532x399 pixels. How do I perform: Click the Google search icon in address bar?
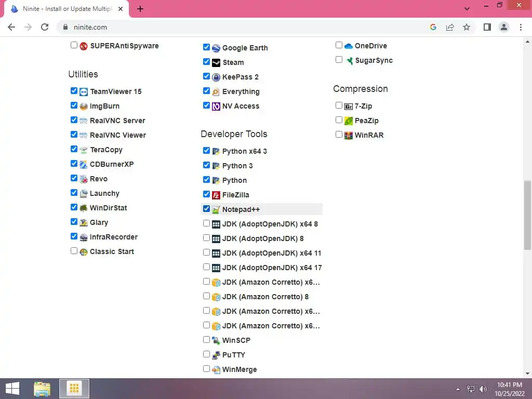[433, 27]
